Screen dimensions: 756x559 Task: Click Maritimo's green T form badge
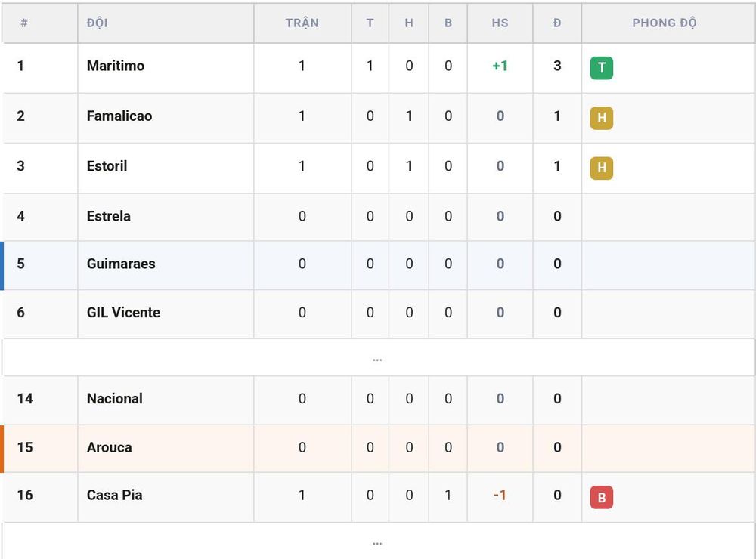tap(601, 67)
